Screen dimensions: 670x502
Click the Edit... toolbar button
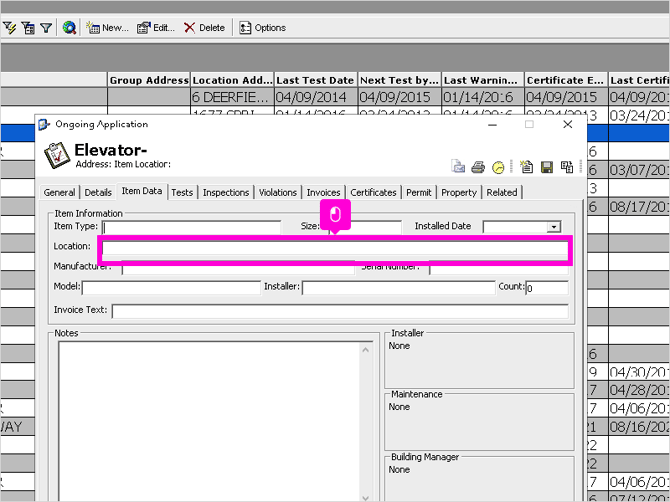pos(156,28)
